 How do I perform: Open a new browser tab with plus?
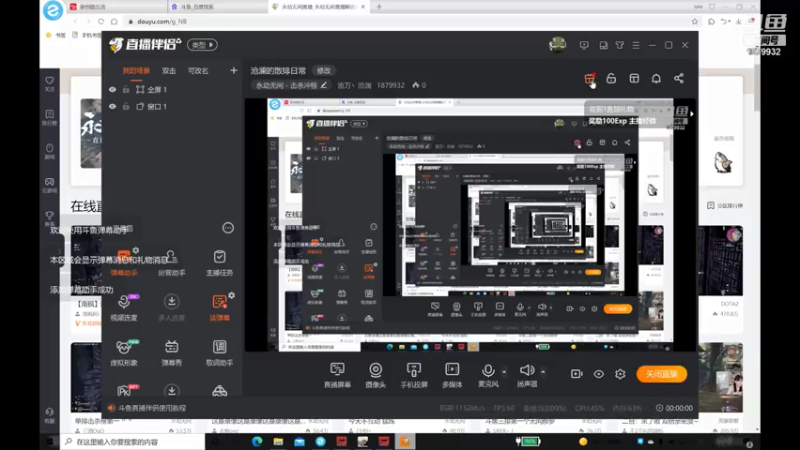click(379, 7)
